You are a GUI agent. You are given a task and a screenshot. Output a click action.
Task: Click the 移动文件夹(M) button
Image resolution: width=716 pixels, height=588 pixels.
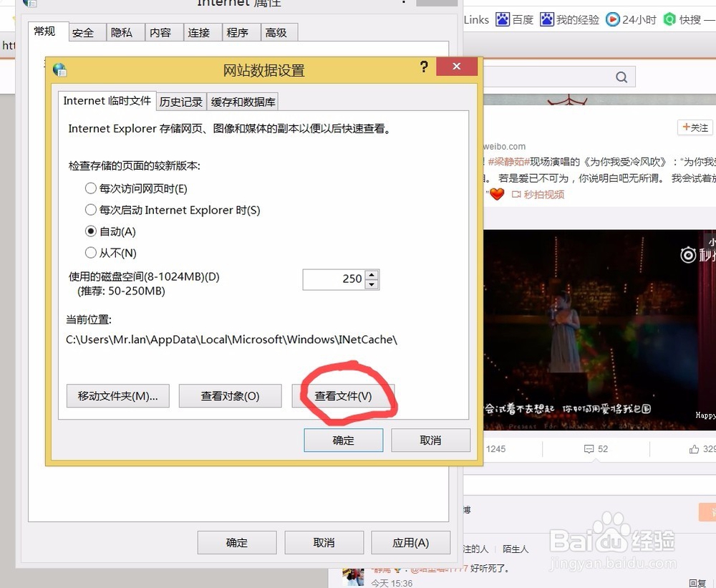point(117,395)
